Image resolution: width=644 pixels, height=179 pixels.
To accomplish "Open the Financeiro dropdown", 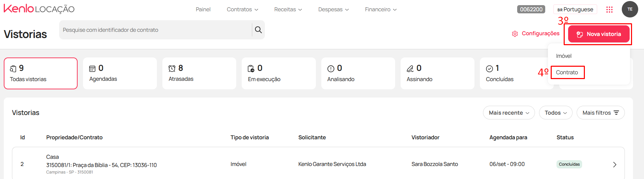I will [380, 9].
